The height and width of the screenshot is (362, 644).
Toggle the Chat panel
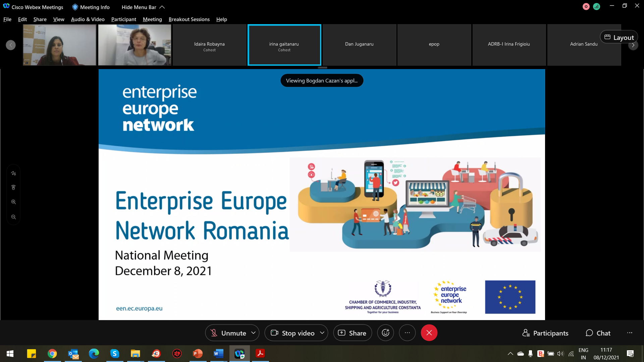pos(598,333)
